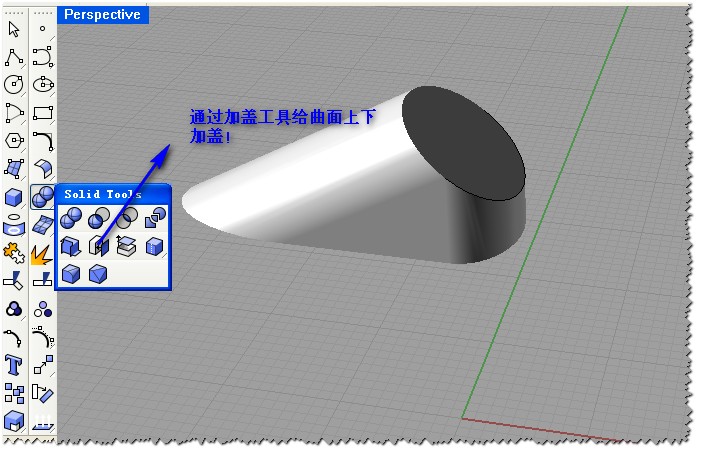The image size is (702, 454).
Task: Click the mesh surface tools icon
Action: (x=43, y=225)
